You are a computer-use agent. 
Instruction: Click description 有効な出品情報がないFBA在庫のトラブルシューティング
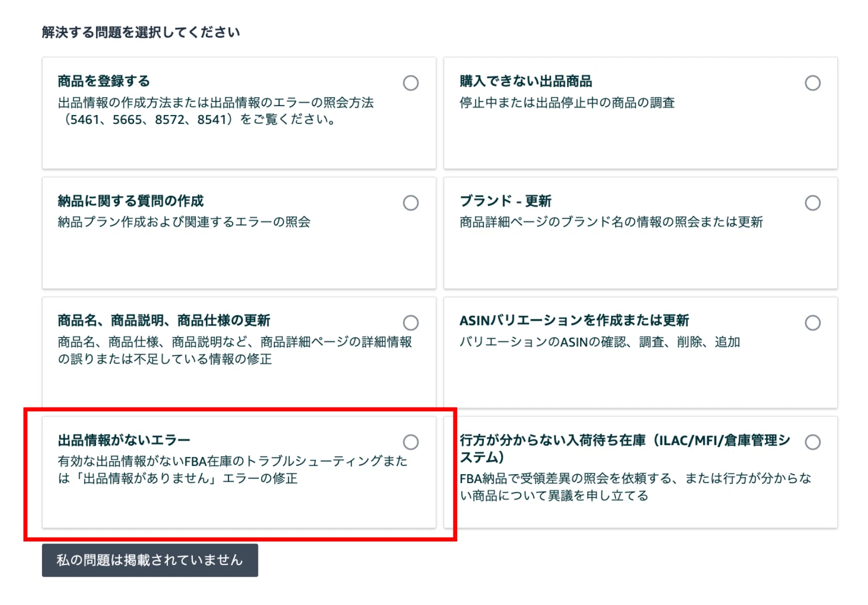coord(232,470)
